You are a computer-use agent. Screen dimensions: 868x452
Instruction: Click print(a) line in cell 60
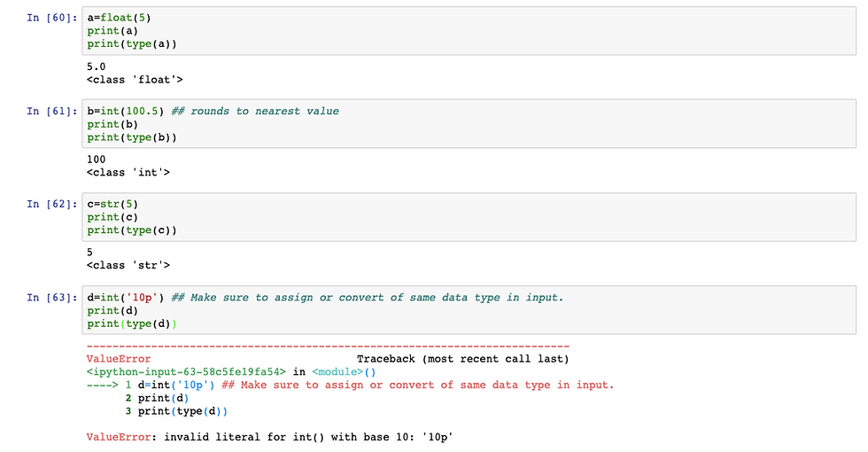tap(112, 31)
